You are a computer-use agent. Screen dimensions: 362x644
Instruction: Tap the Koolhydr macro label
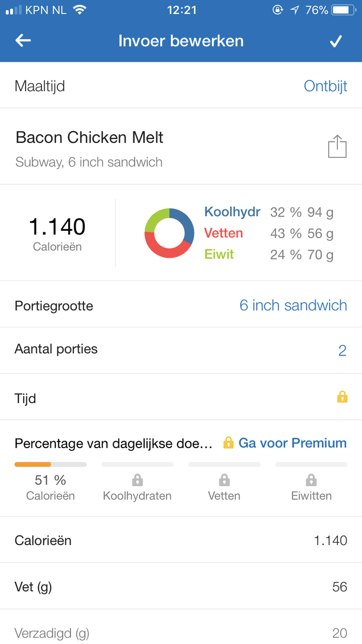(x=232, y=212)
